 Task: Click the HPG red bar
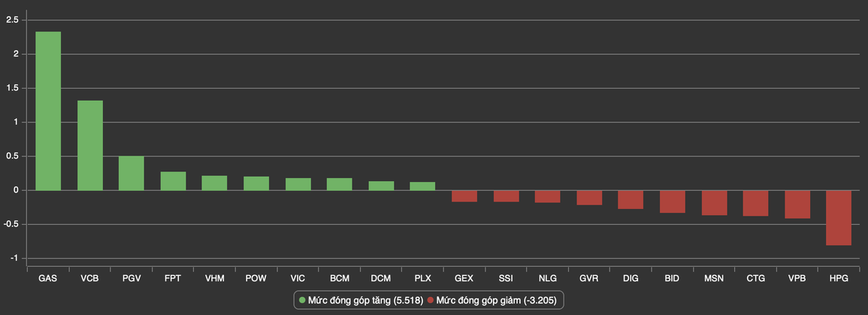(839, 217)
